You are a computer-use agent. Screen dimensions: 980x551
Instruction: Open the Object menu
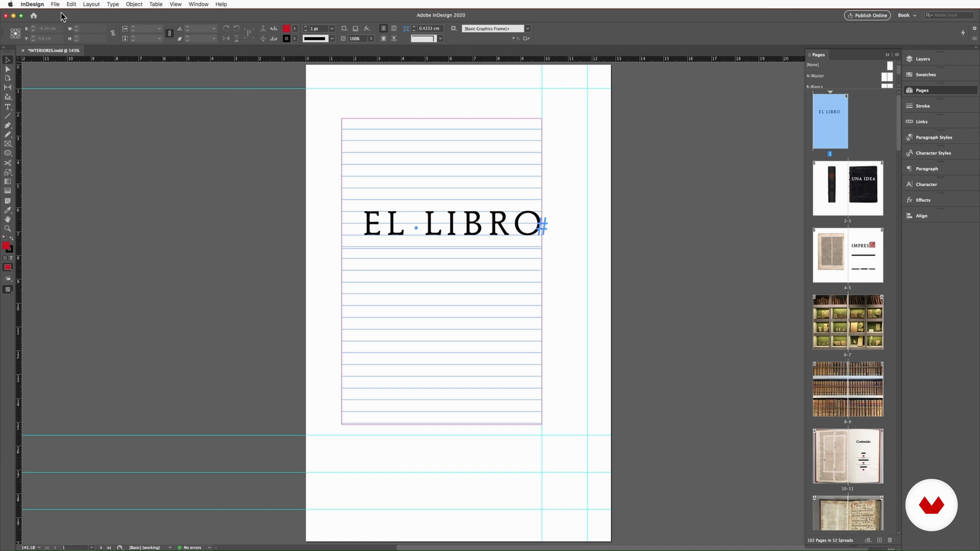(x=134, y=4)
